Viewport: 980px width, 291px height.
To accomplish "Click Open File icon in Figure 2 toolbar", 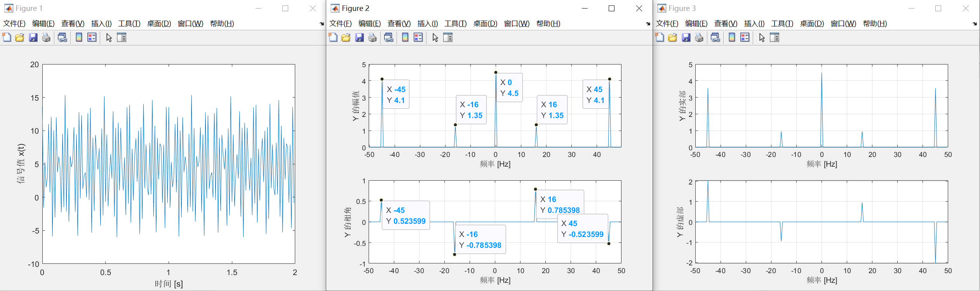I will (346, 37).
